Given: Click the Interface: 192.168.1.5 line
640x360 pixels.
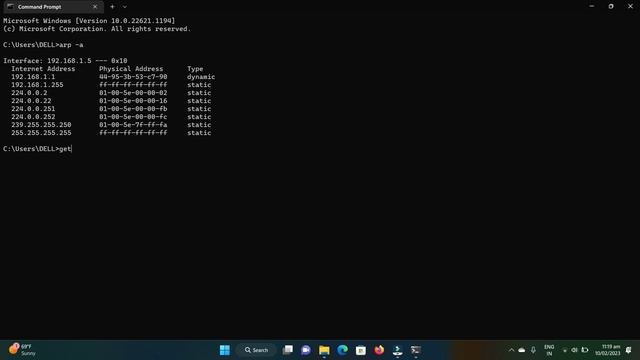Looking at the screenshot, I should pyautogui.click(x=65, y=61).
